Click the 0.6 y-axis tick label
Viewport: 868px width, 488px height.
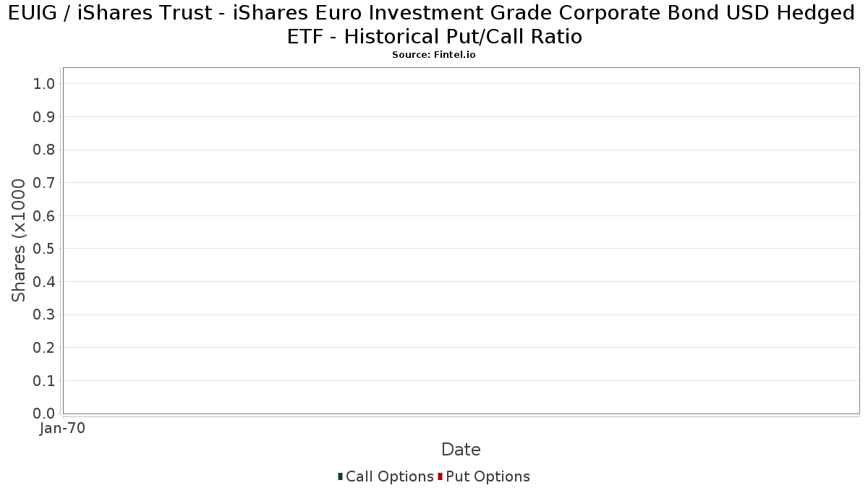[x=44, y=216]
